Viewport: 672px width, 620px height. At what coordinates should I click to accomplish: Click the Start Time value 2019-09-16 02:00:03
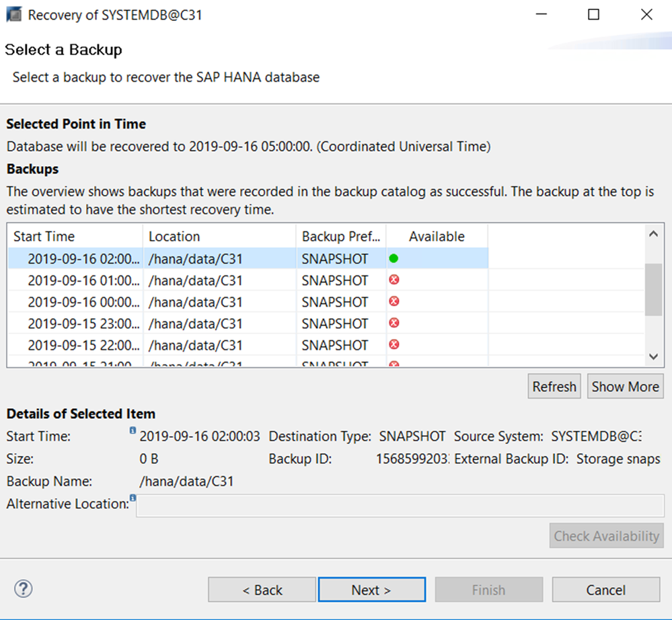tap(200, 436)
